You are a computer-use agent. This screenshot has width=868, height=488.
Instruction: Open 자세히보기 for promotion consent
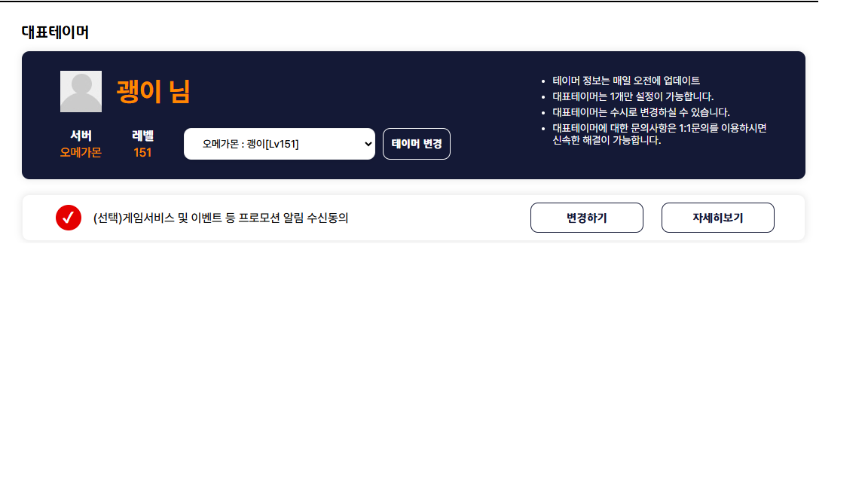[x=718, y=218]
